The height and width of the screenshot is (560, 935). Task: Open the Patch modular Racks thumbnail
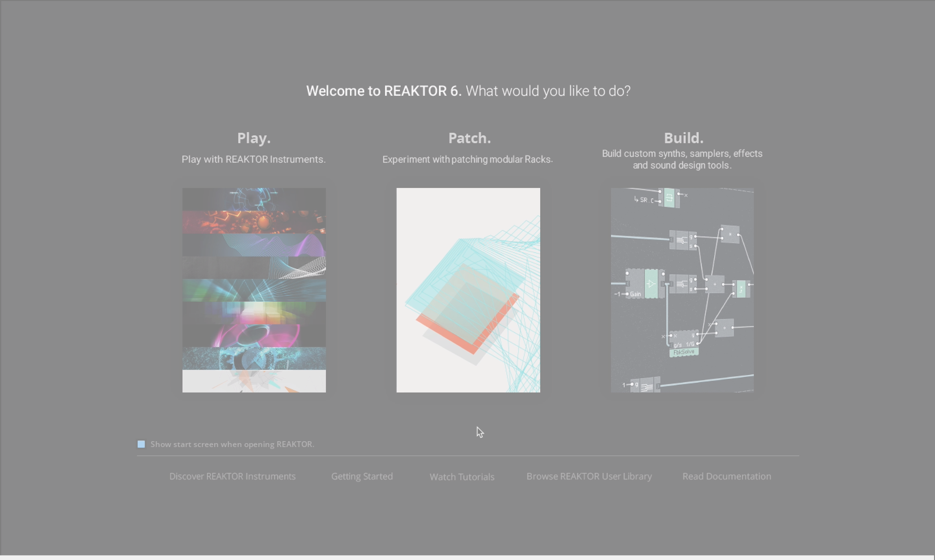468,290
